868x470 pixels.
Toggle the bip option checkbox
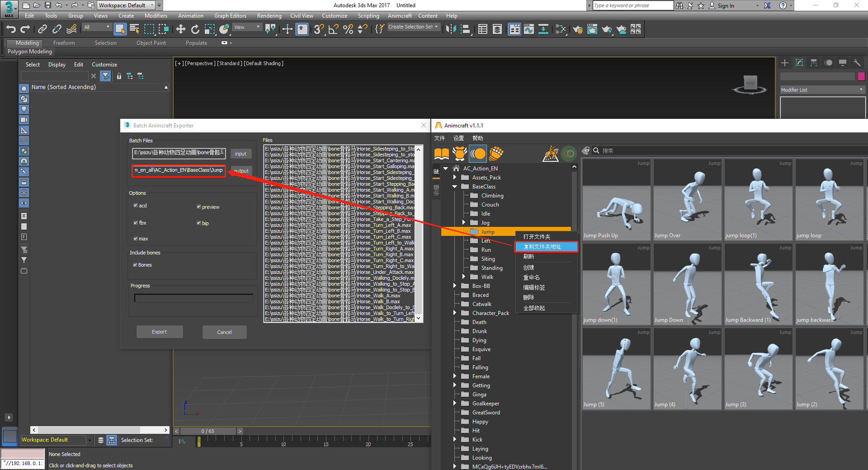tap(199, 223)
